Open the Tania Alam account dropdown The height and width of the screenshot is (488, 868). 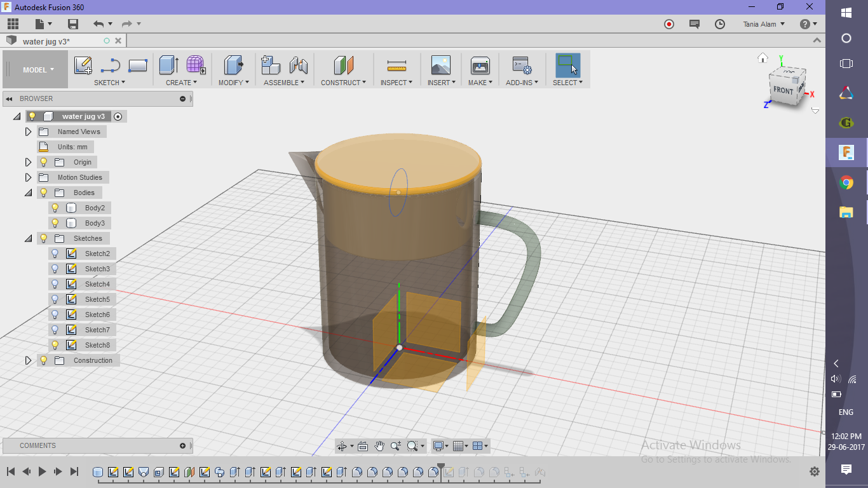764,24
